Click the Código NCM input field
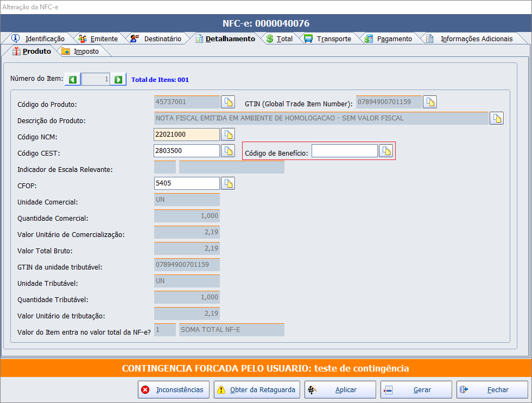The image size is (532, 403). 187,135
